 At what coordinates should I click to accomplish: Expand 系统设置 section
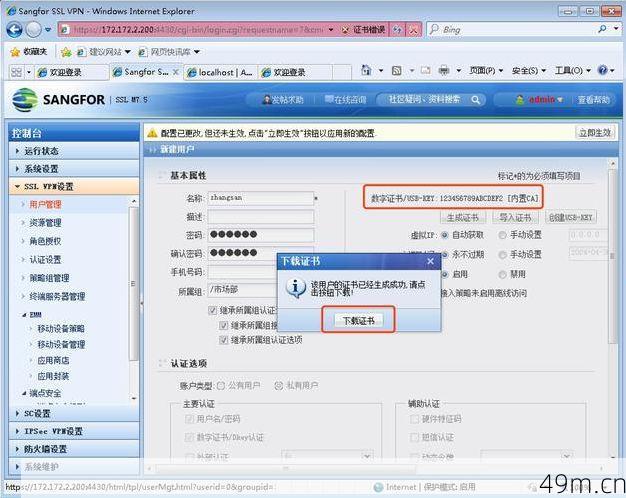tap(74, 169)
